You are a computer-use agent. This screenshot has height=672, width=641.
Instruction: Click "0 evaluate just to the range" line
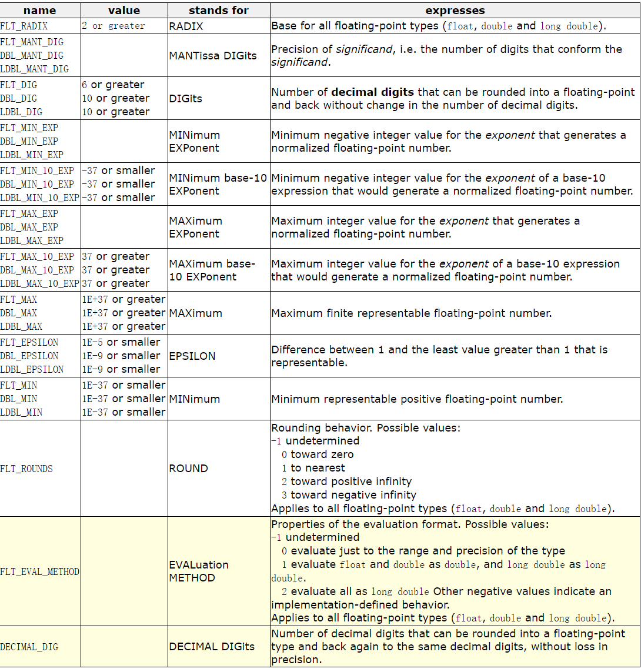pos(423,551)
